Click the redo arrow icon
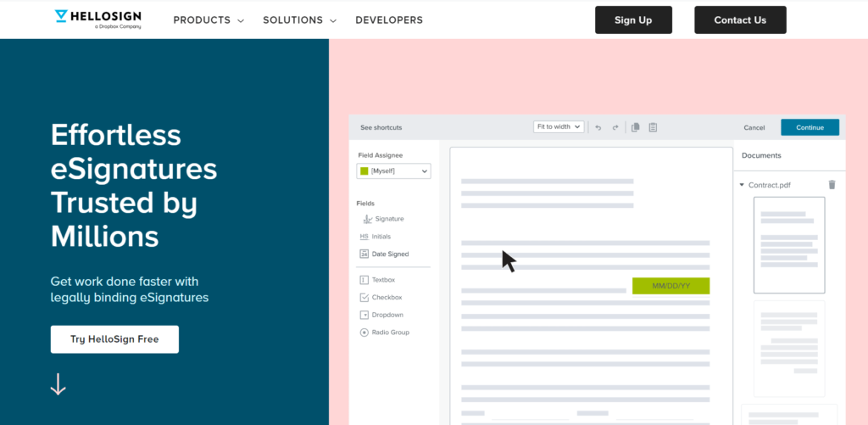Image resolution: width=868 pixels, height=425 pixels. 615,127
